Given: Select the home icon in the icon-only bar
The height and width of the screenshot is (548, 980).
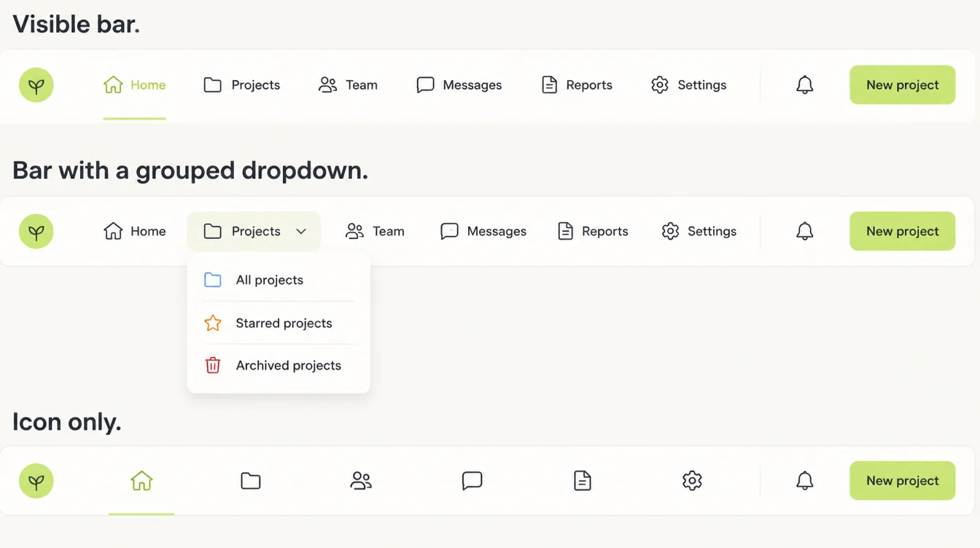Looking at the screenshot, I should point(141,481).
